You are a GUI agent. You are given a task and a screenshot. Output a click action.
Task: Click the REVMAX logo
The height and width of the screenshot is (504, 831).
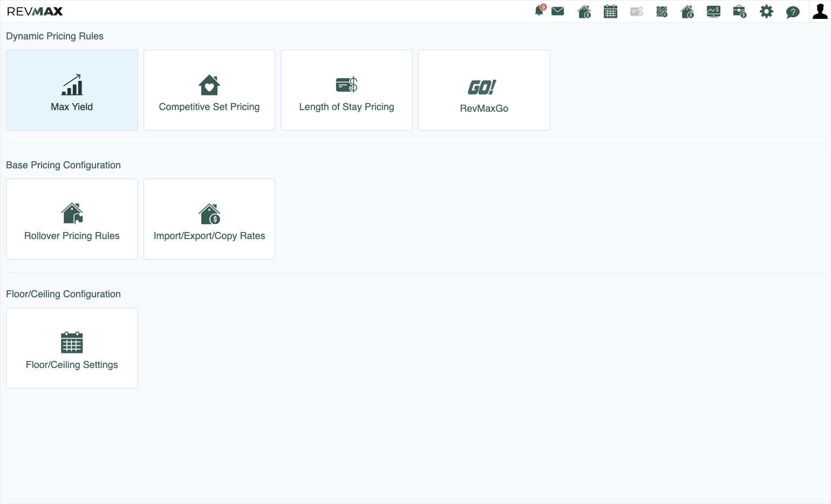pyautogui.click(x=35, y=11)
